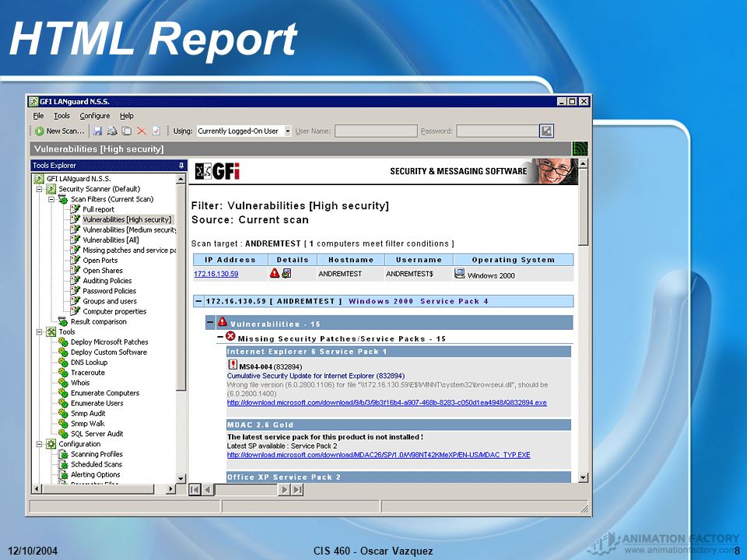
Task: Click the Snmp Walk tool icon
Action: pos(63,423)
